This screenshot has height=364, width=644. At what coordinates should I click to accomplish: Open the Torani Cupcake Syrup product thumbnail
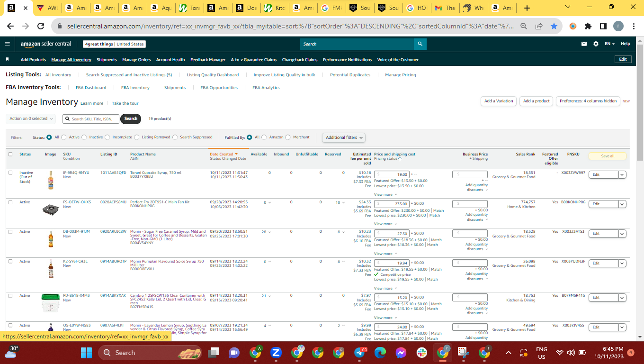click(51, 180)
